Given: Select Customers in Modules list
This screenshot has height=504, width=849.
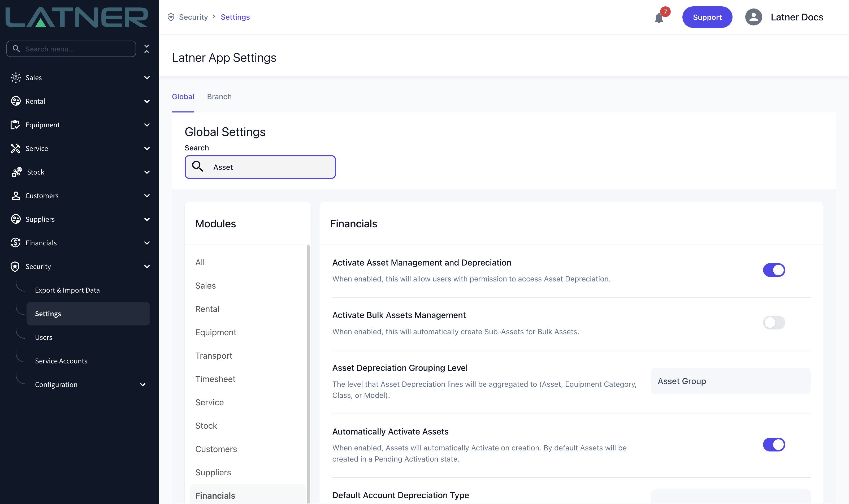Looking at the screenshot, I should [248, 449].
